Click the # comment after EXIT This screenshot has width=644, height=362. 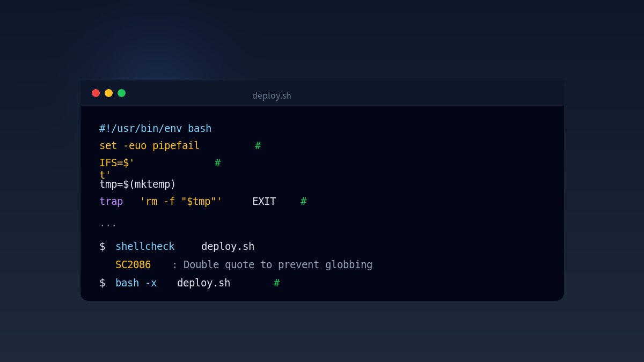(x=303, y=202)
